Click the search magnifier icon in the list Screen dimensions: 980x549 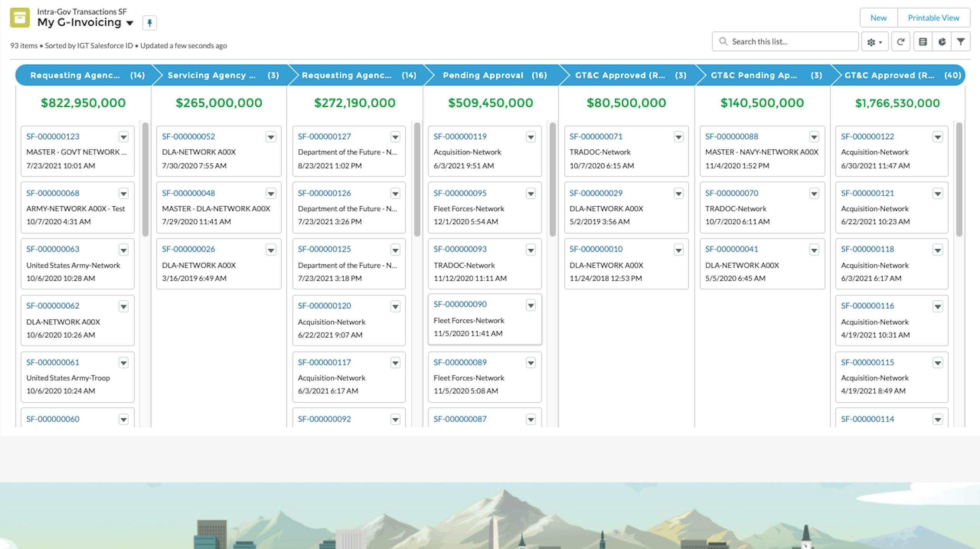click(723, 41)
